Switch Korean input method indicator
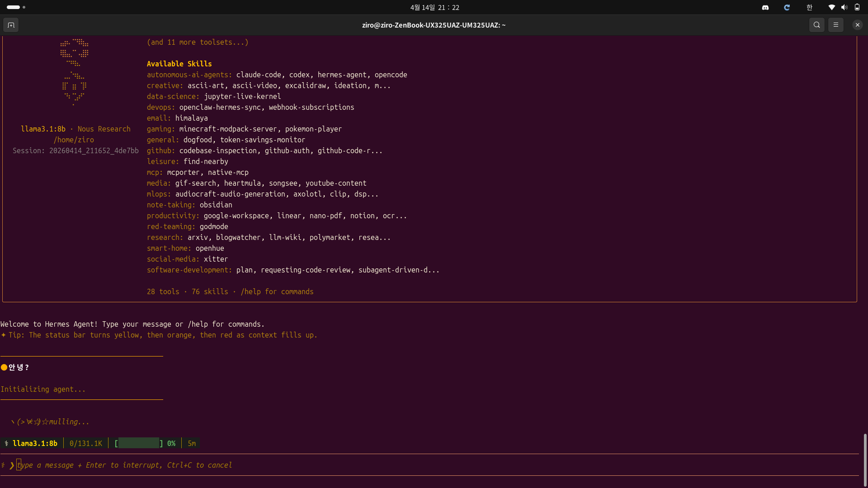868x488 pixels. click(809, 7)
